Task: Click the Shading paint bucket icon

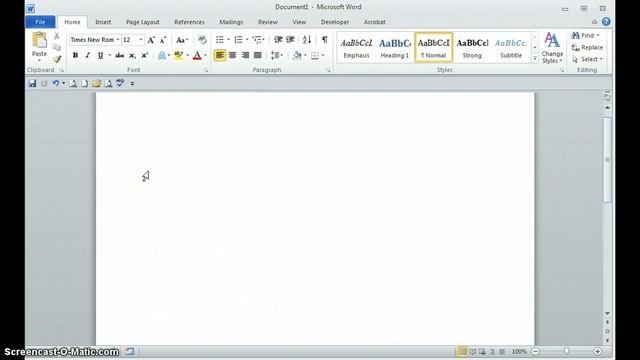Action: tap(297, 55)
